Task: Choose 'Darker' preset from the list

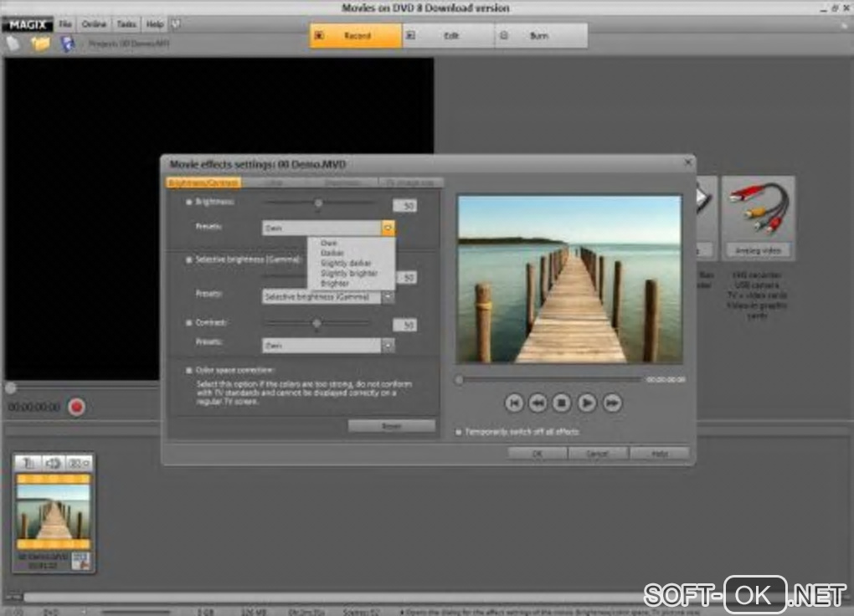Action: point(332,253)
